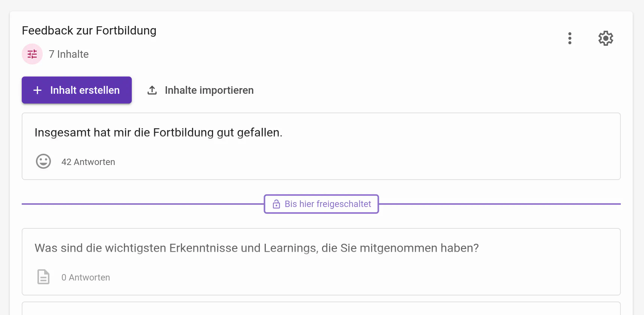Screen dimensions: 644x315
Task: Click the smiley icon beside 42 Antworten
Action: 43,162
